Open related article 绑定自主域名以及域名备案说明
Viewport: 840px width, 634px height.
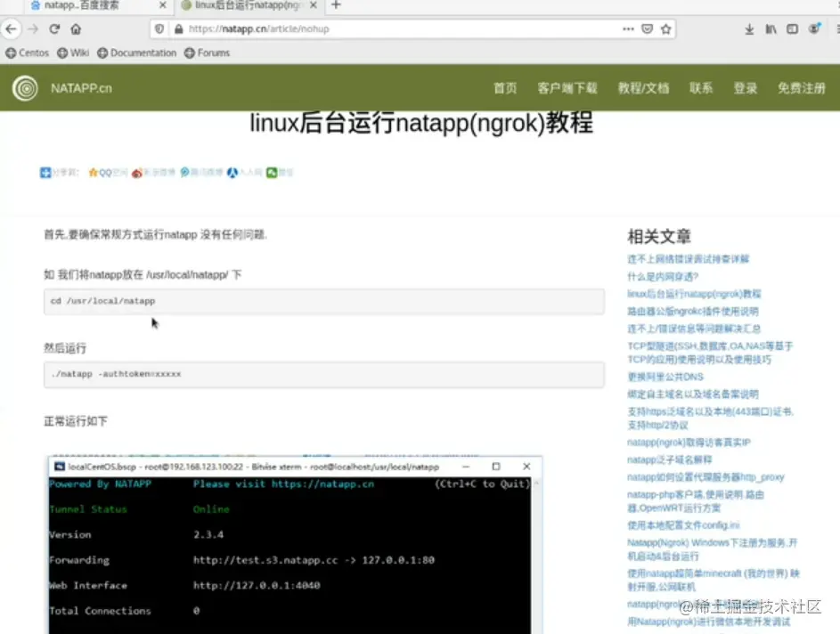[693, 394]
